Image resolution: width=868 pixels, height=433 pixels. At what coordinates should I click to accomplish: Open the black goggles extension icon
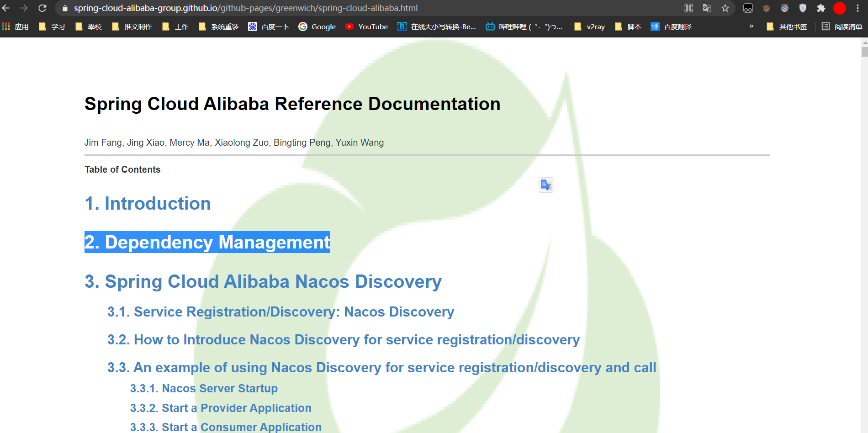coord(748,8)
